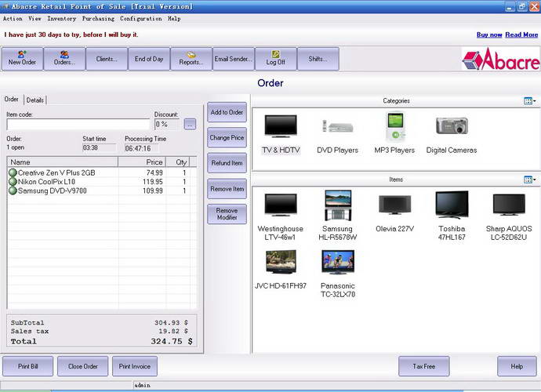Click the Buy now link
Image resolution: width=541 pixels, height=392 pixels.
click(488, 34)
